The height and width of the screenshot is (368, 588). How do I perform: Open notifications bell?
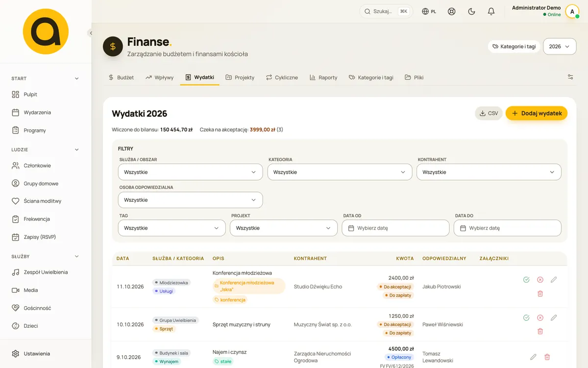[x=491, y=11]
